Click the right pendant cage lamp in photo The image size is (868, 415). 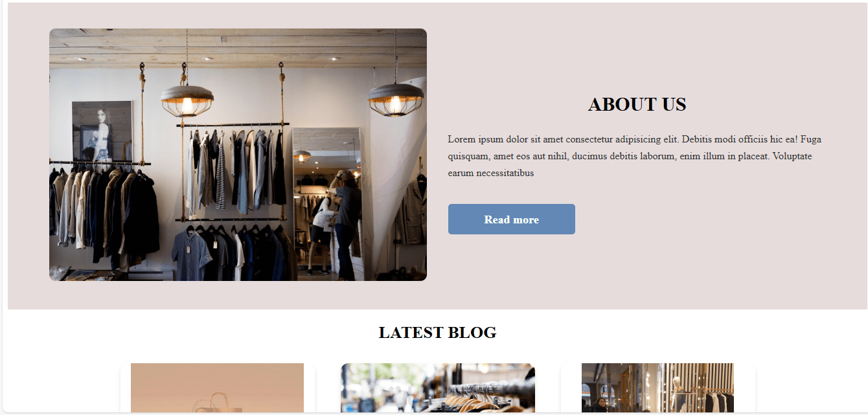coord(396,100)
